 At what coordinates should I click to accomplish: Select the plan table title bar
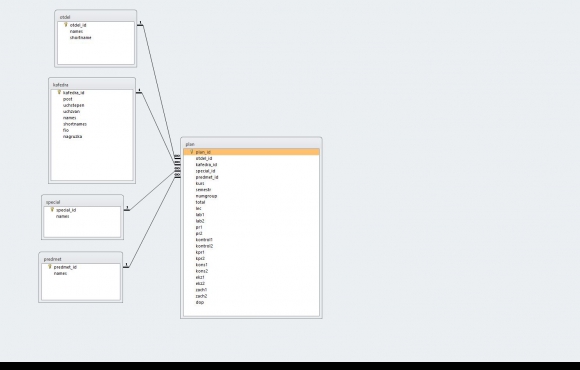coord(251,144)
